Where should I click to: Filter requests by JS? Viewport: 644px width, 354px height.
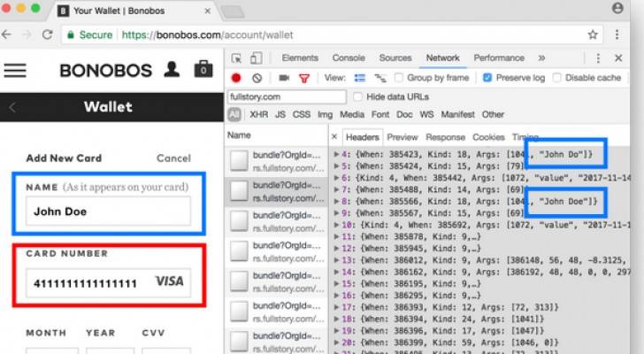280,114
